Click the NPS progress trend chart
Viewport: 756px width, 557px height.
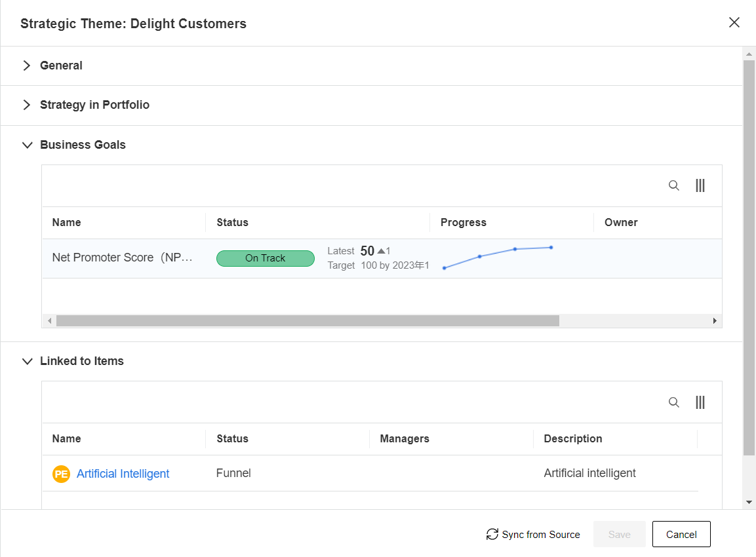click(x=498, y=258)
